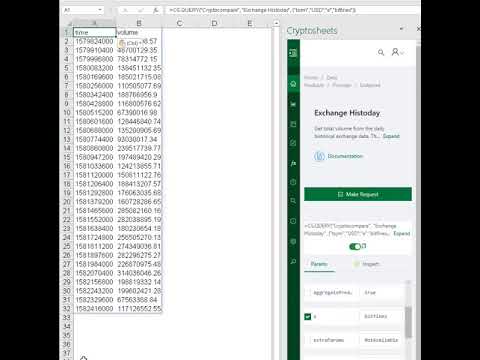Open the Name Box dropdown arrow
The width and height of the screenshot is (480, 360).
click(x=100, y=10)
